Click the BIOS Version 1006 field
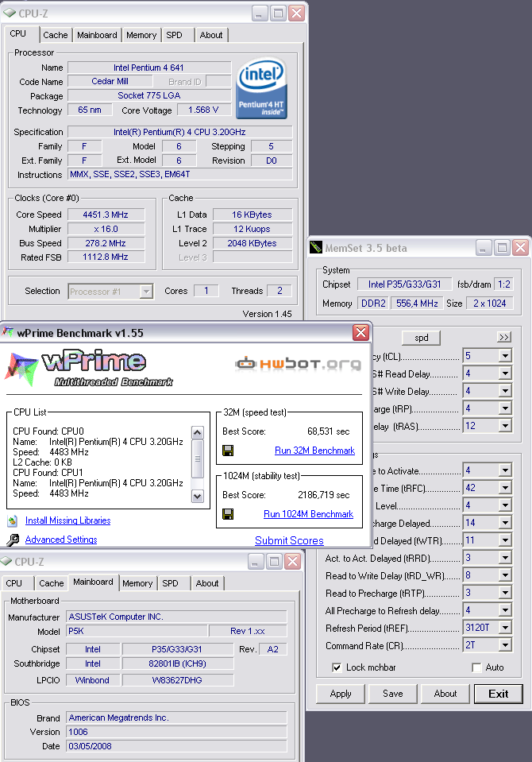 tap(176, 732)
